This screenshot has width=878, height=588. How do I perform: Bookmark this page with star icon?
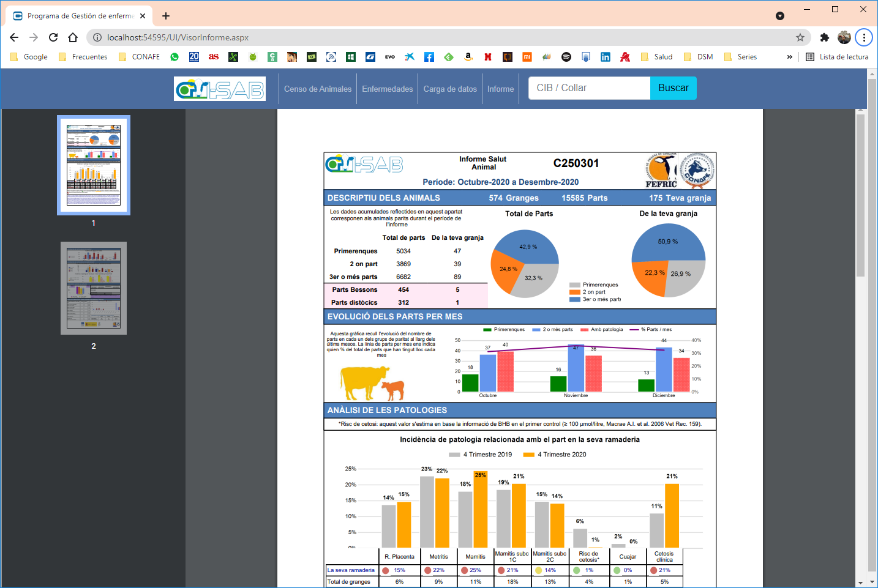tap(800, 37)
